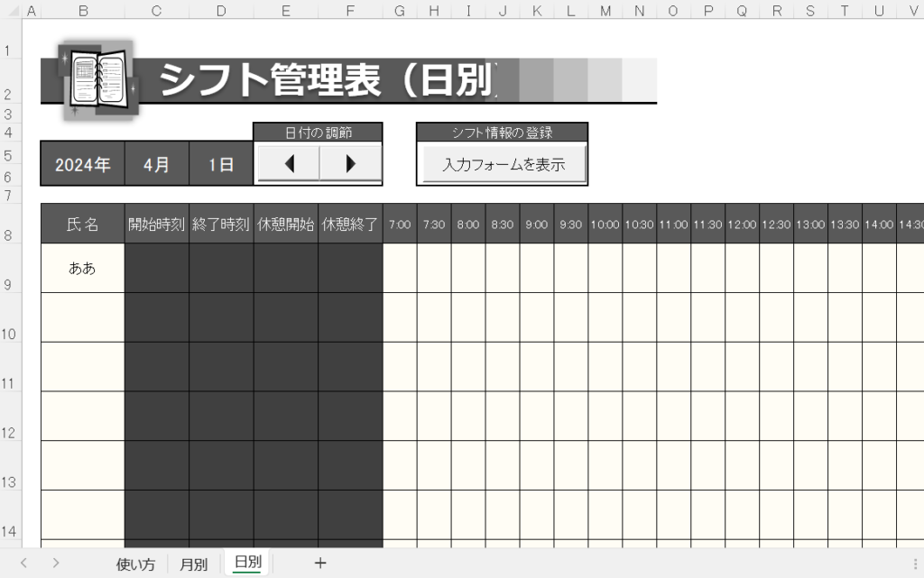The width and height of the screenshot is (924, 578).
Task: Click the notebook icon beside the title
Action: [x=97, y=79]
